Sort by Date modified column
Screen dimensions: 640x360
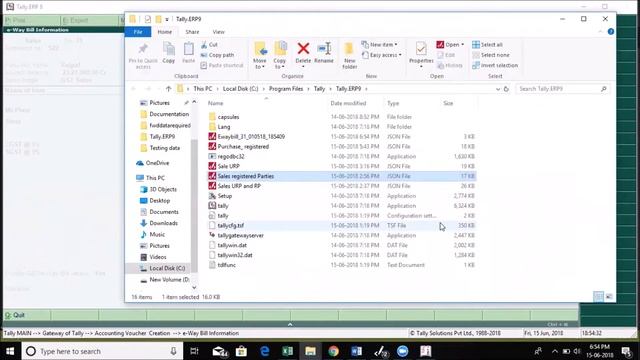pos(348,103)
